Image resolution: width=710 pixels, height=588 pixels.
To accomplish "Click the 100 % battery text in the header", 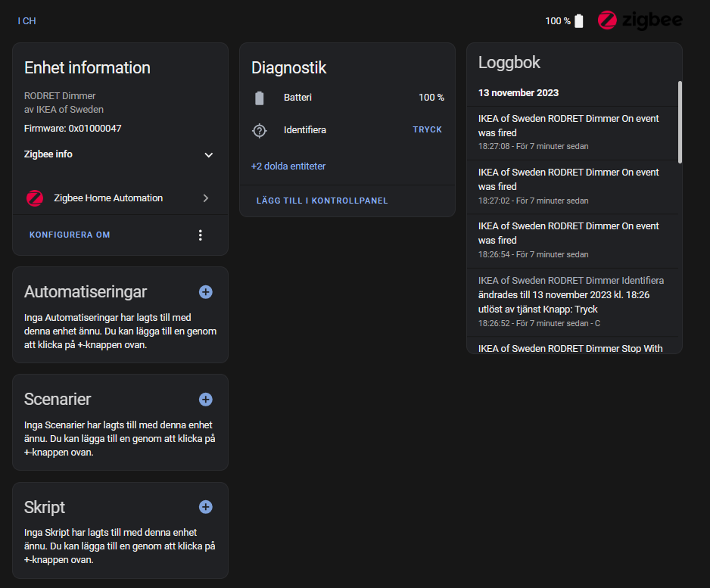I will [x=558, y=21].
